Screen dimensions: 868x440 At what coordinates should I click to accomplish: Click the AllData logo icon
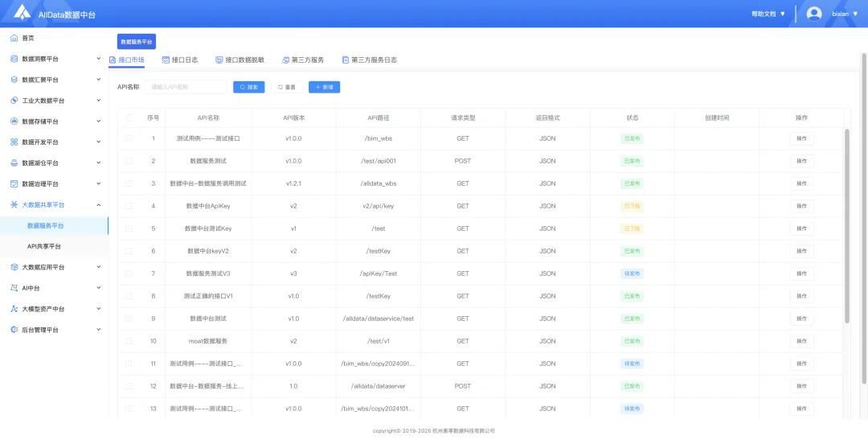click(x=23, y=14)
